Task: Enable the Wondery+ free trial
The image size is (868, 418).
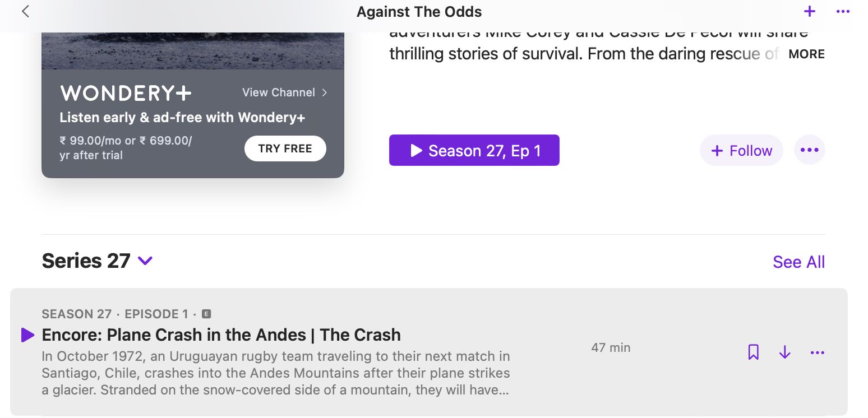Action: [x=285, y=148]
